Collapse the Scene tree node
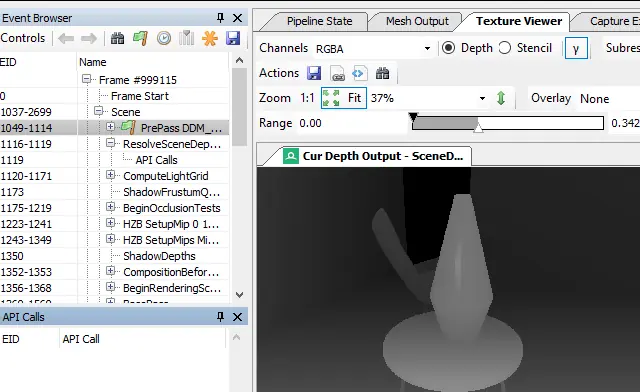 (x=98, y=111)
